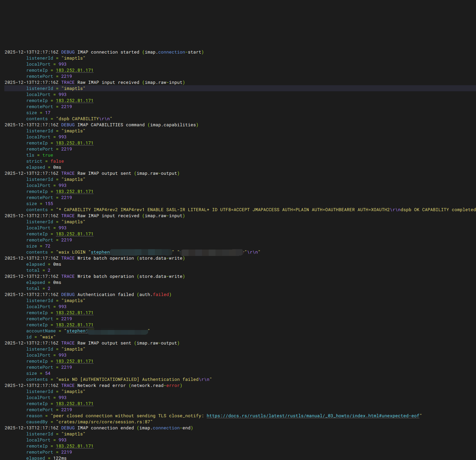This screenshot has height=460, width=476.
Task: Click the remoteIp link in connection-start entry
Action: 74,70
